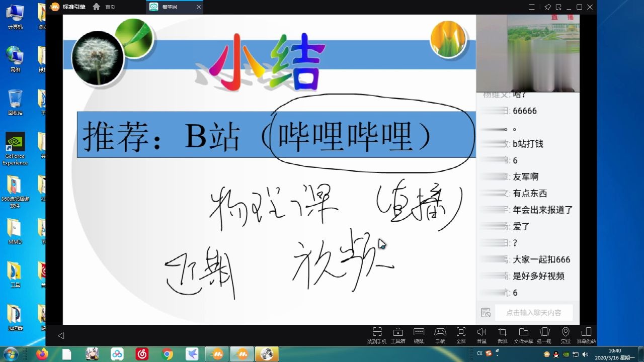The width and height of the screenshot is (644, 362).
Task: Click GeForce Experience desktop shortcut
Action: click(x=15, y=149)
